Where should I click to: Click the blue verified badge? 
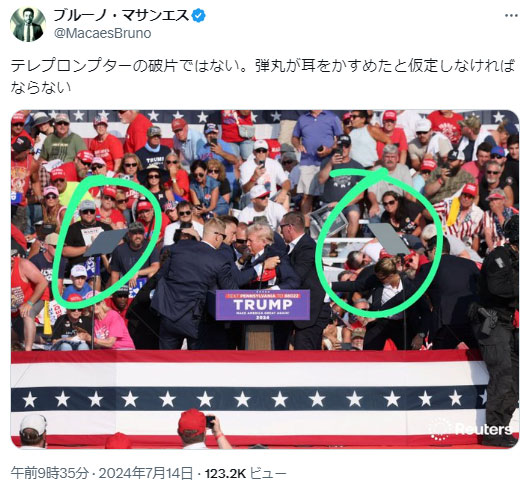click(199, 16)
